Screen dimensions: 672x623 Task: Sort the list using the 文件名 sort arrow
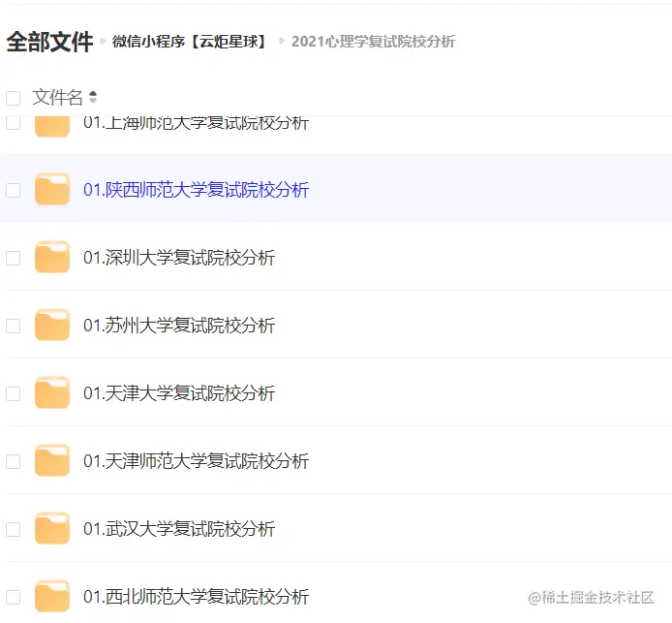93,97
